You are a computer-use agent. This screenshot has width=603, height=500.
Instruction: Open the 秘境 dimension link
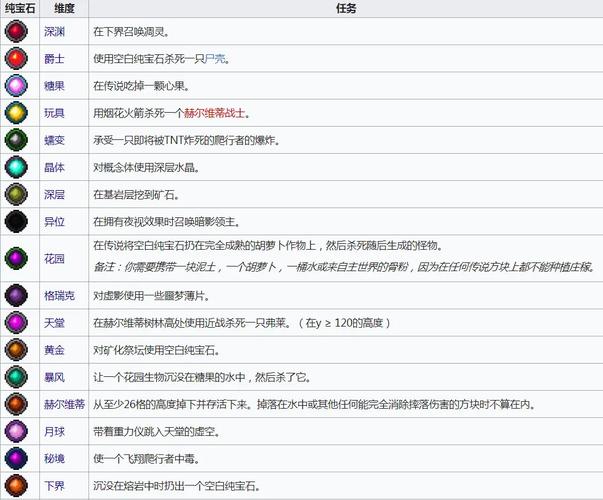pos(55,458)
